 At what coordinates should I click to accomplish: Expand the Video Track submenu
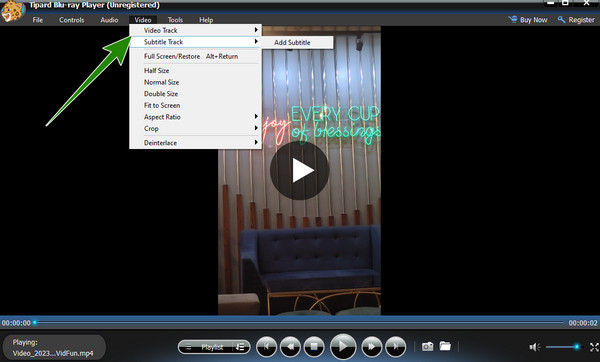click(x=196, y=30)
